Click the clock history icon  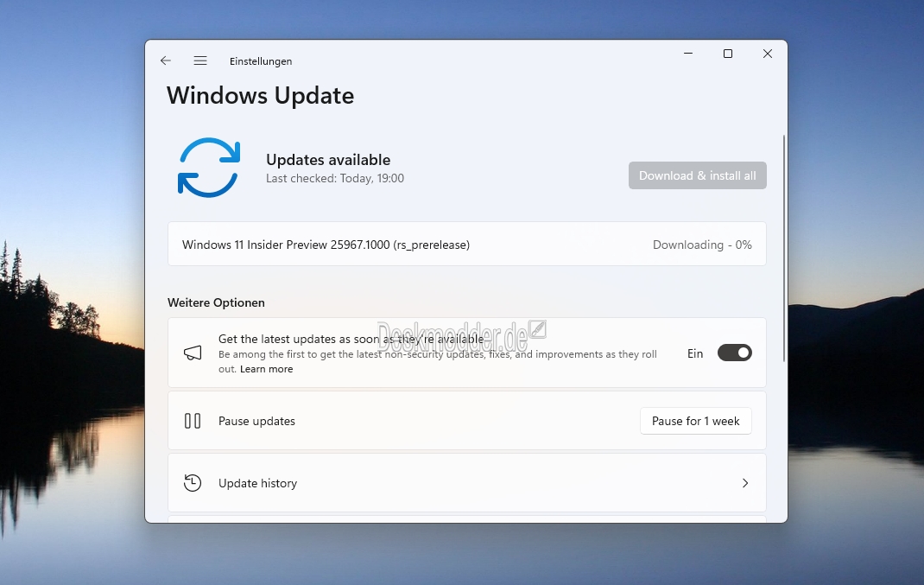(193, 483)
